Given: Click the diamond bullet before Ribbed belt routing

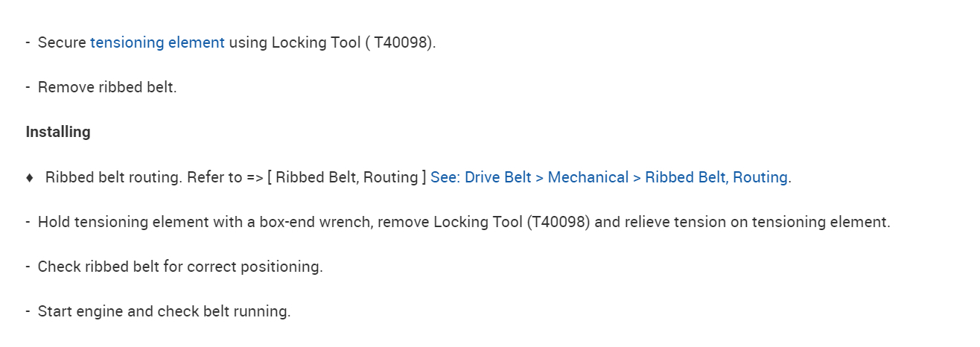Looking at the screenshot, I should coord(30,177).
